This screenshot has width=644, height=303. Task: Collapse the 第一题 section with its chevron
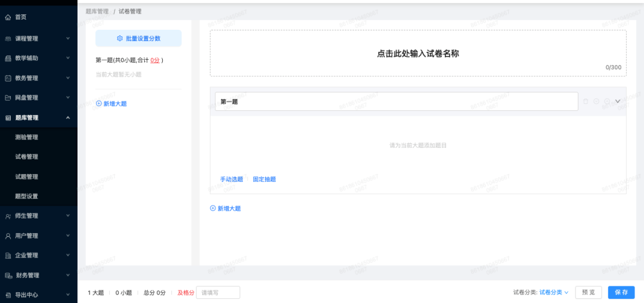[x=618, y=101]
